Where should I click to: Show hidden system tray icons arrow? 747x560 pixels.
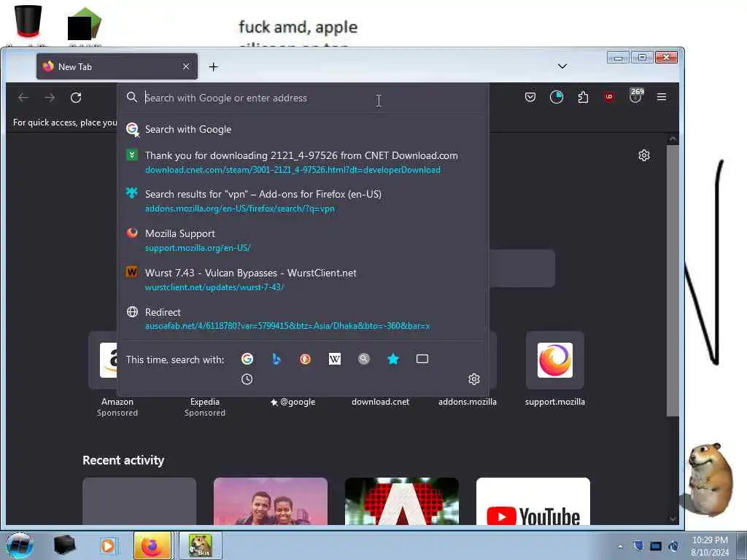click(620, 546)
